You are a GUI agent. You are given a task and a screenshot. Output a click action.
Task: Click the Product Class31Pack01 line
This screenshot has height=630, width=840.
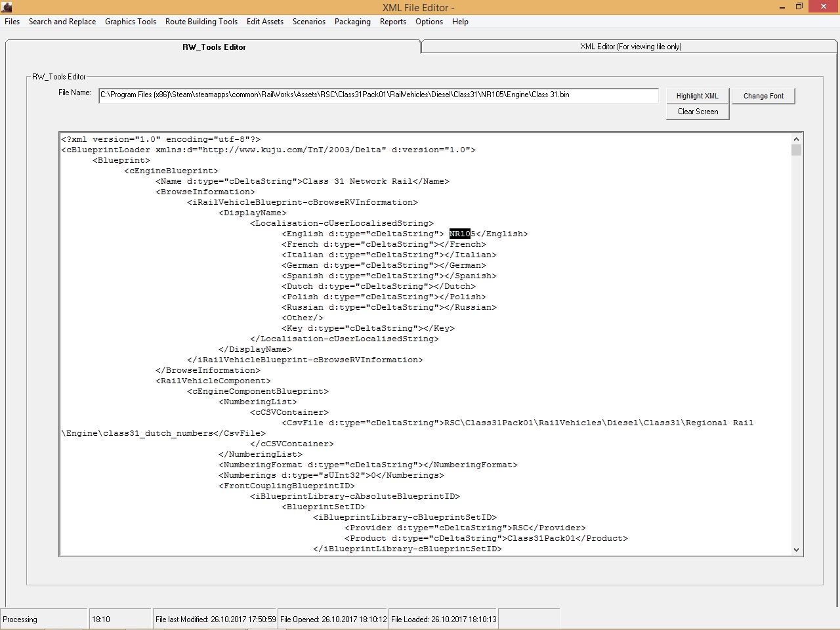(486, 538)
